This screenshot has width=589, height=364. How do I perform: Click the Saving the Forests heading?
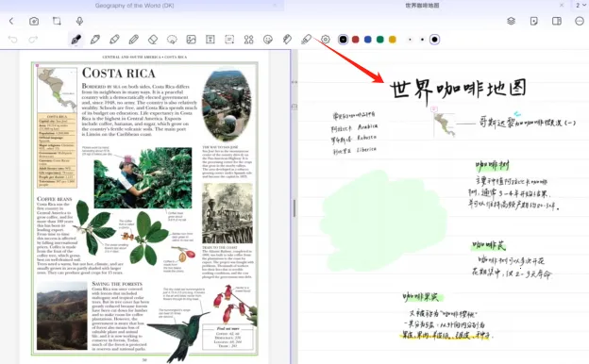point(117,284)
